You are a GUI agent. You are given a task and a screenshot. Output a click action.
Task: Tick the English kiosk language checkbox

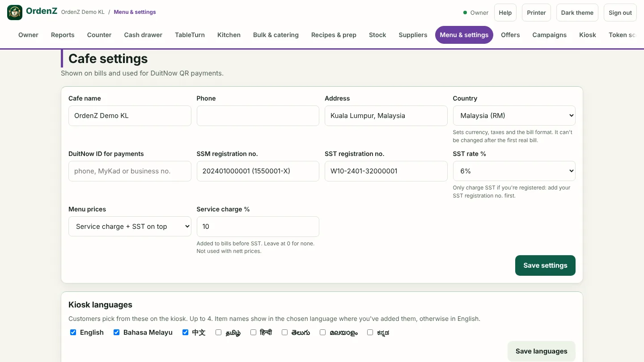[73, 333]
